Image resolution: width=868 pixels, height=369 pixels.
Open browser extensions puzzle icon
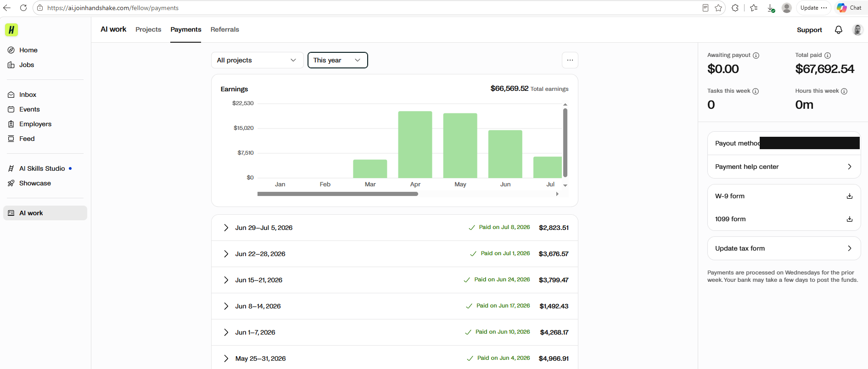click(x=735, y=8)
